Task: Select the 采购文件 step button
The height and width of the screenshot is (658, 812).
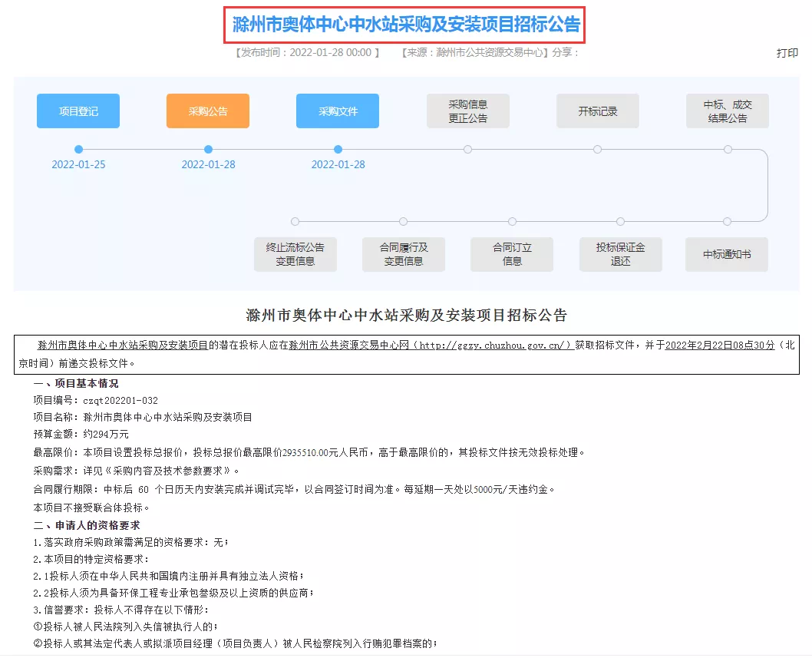Action: coord(338,111)
